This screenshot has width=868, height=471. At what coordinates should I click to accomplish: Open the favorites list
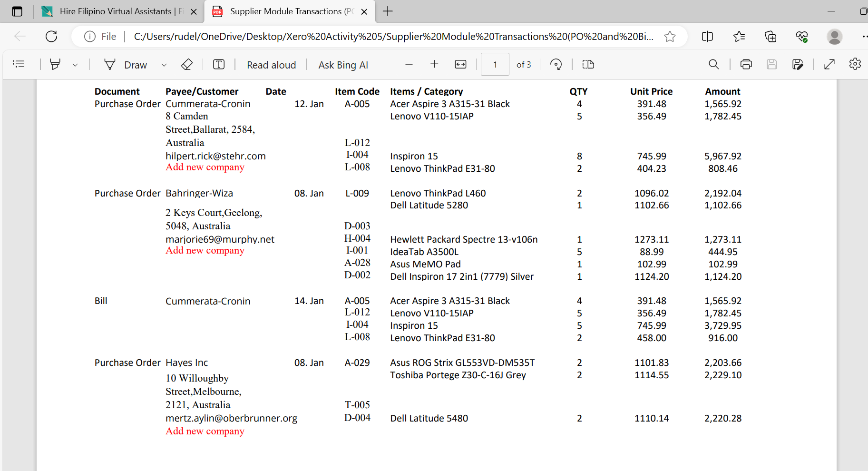click(739, 37)
